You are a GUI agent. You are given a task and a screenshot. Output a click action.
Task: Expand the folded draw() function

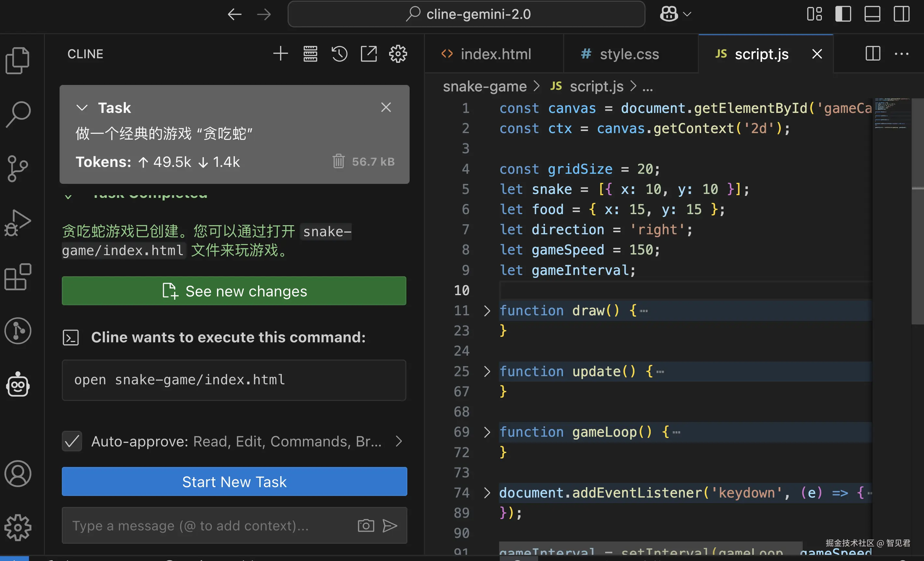click(x=487, y=310)
